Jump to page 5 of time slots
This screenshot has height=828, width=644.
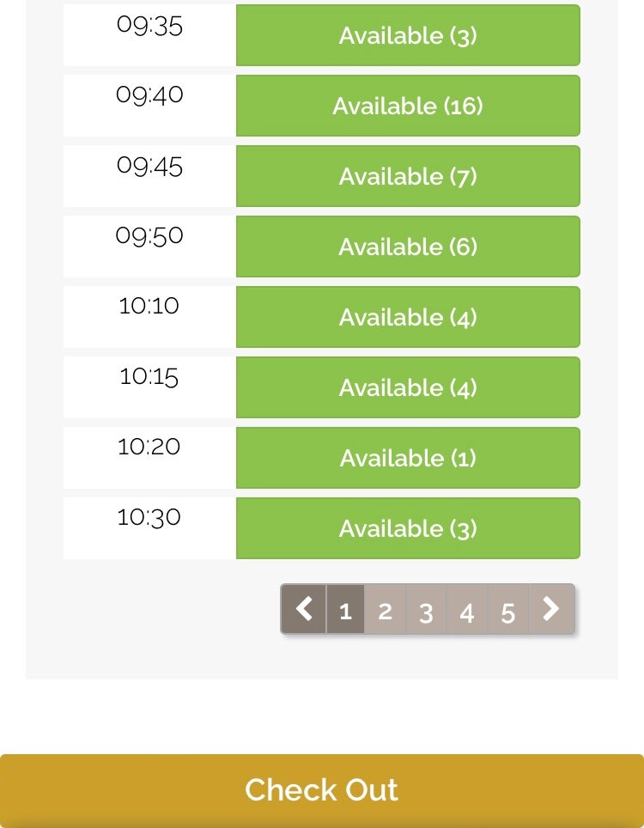(508, 609)
